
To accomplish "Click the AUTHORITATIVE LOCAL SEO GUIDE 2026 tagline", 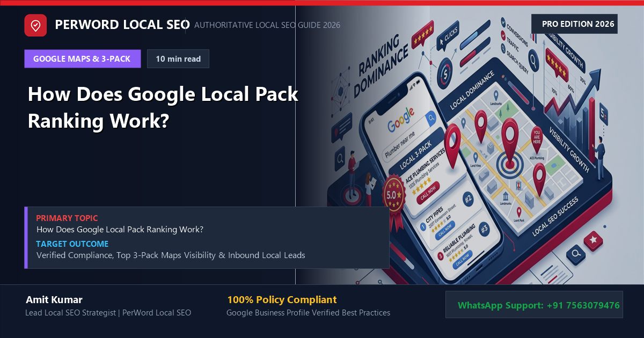I will tap(267, 25).
